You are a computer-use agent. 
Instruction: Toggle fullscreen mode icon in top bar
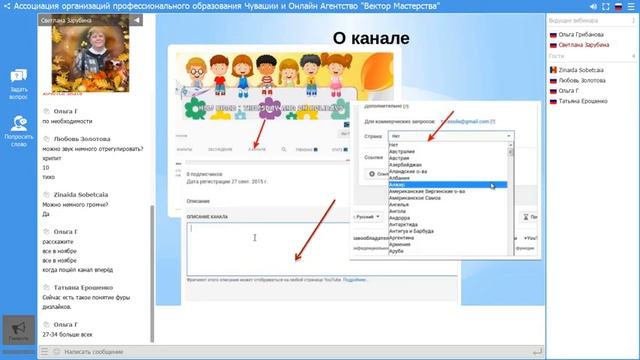pyautogui.click(x=606, y=7)
